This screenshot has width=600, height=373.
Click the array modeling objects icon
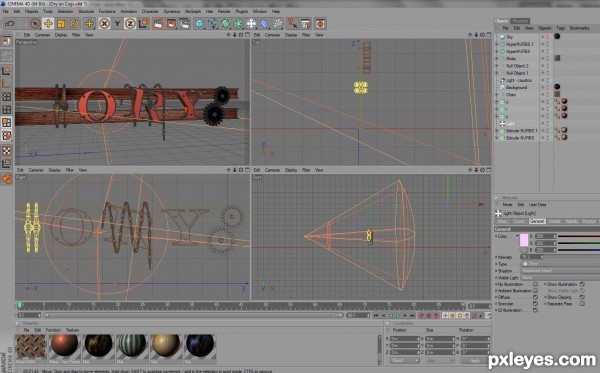click(x=238, y=24)
